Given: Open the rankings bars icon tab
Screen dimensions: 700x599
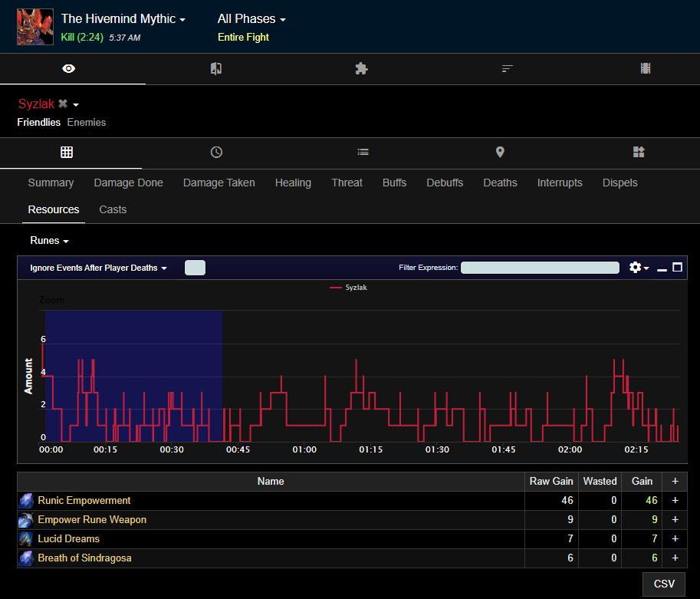Looking at the screenshot, I should tap(507, 68).
